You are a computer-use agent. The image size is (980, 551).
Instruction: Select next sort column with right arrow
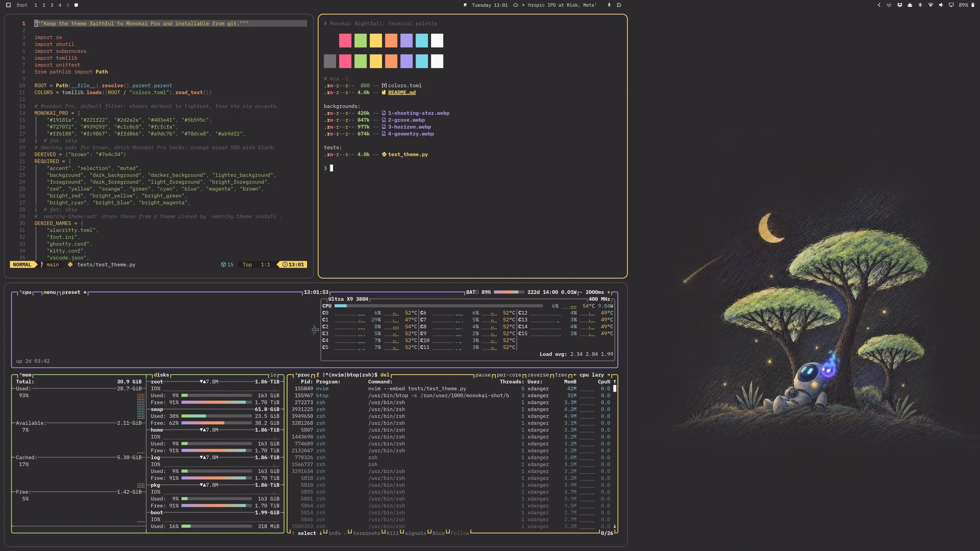tap(609, 375)
